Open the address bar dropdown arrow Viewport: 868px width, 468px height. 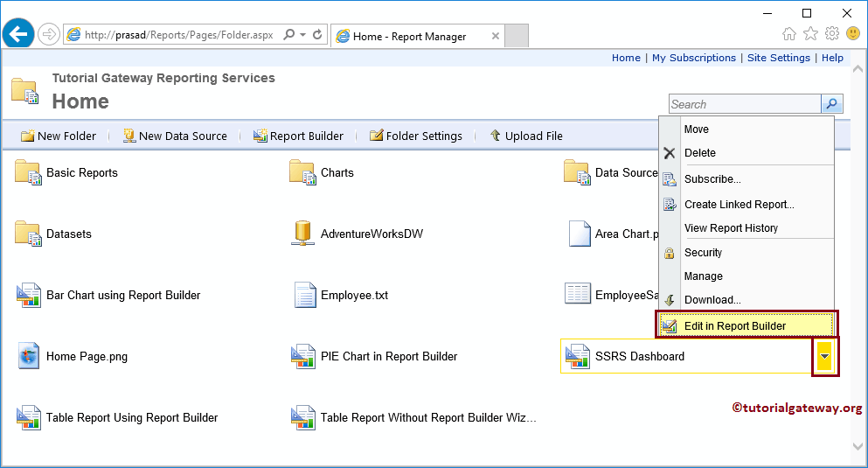click(302, 35)
